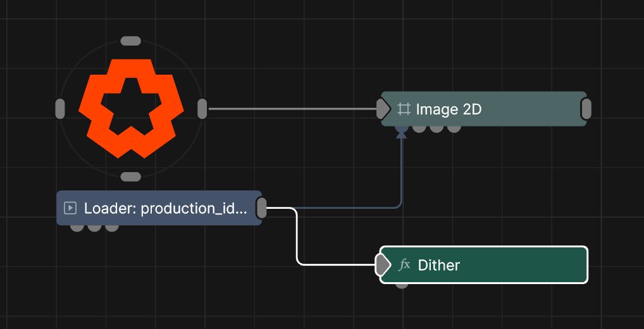Select the Dither node by its label
The height and width of the screenshot is (329, 644).
click(438, 265)
